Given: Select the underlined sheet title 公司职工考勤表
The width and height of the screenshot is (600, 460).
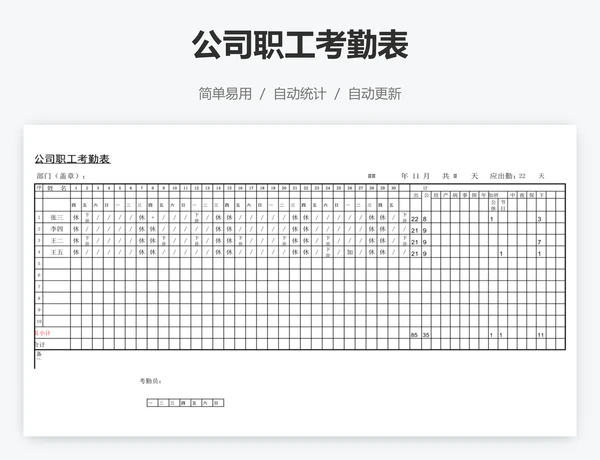Looking at the screenshot, I should pyautogui.click(x=72, y=159).
